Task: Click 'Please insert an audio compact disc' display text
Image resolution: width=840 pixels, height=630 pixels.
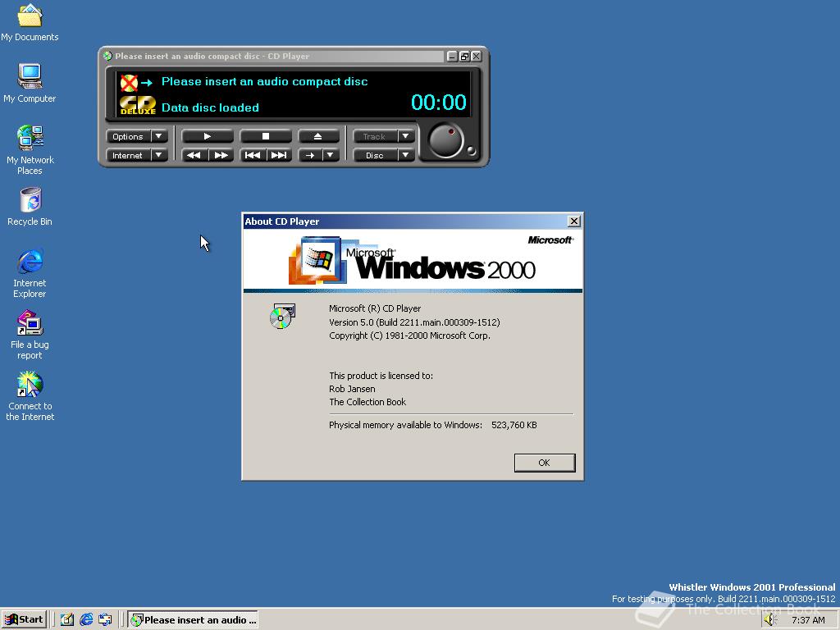Action: pos(265,81)
